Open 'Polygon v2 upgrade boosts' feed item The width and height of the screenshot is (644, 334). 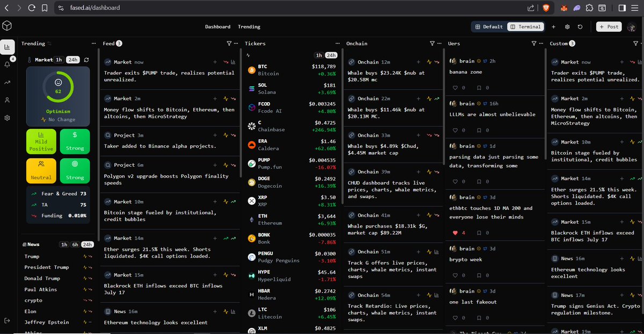(170, 174)
